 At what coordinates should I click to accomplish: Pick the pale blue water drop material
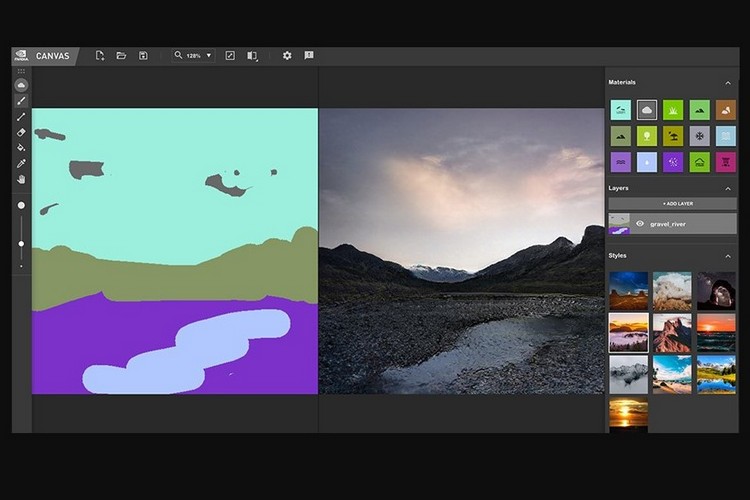coord(647,162)
